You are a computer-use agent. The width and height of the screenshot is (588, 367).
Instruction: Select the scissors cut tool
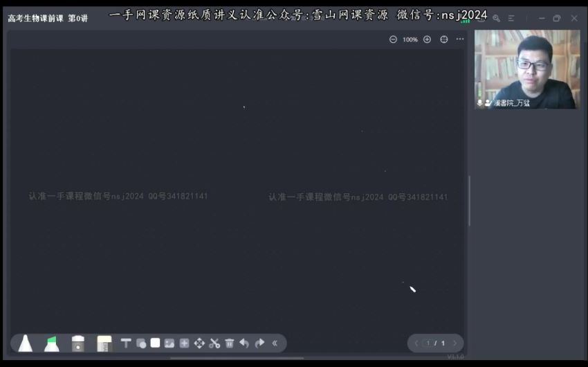214,343
